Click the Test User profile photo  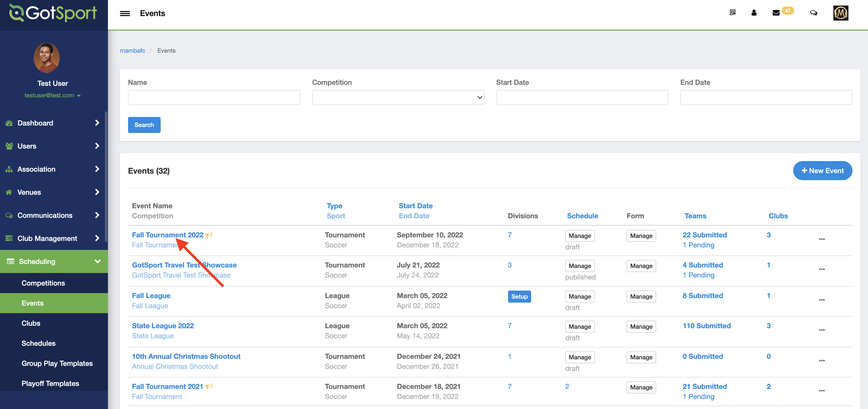point(47,58)
